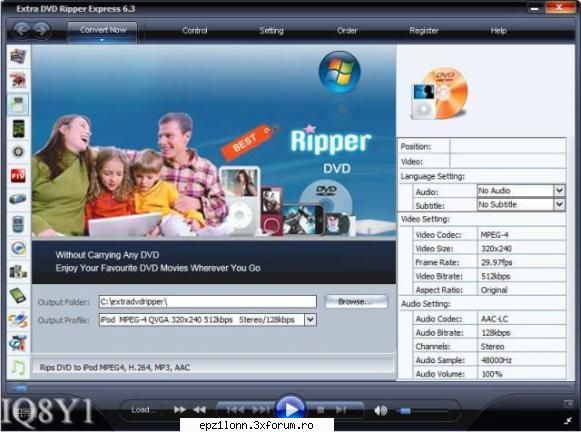
Task: Click the small window mode icon at bottom right
Action: [568, 403]
